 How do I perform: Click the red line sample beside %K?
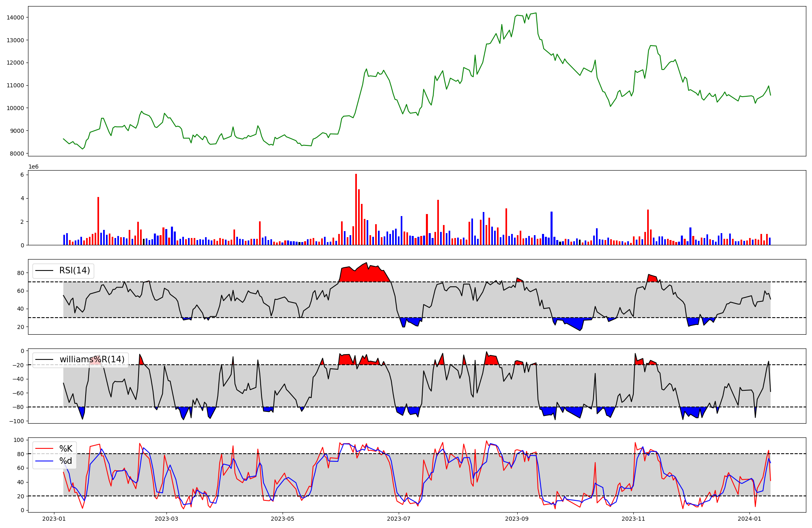click(x=45, y=449)
